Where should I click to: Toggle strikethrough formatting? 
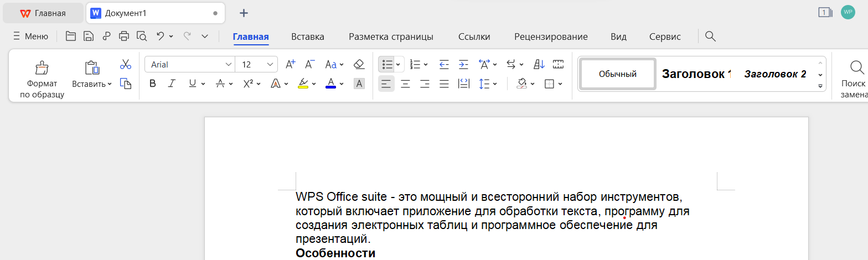220,84
